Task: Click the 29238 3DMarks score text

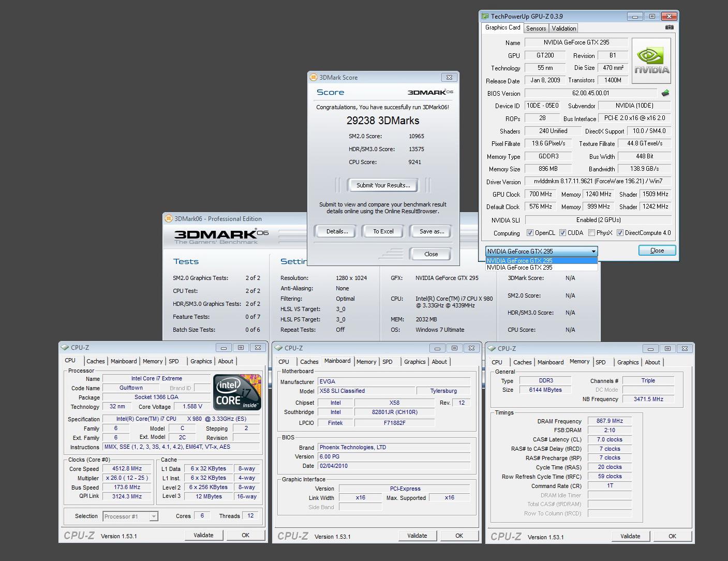Action: coord(383,121)
